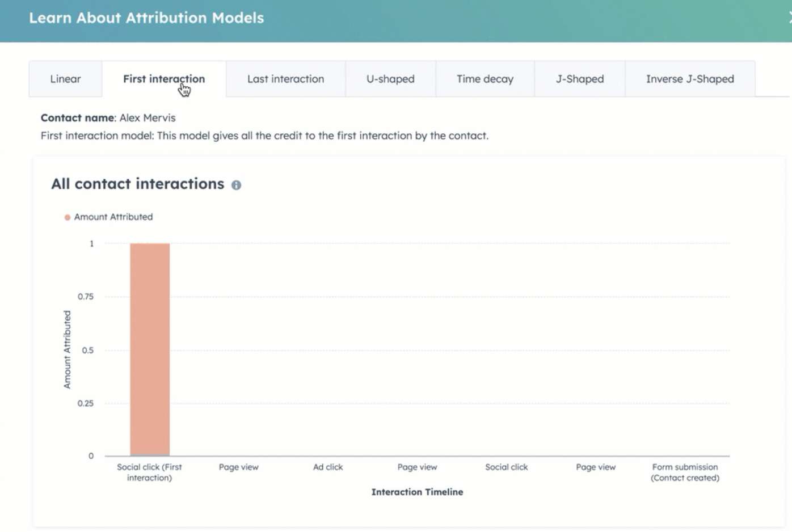The image size is (792, 532).
Task: Select the First interaction tab
Action: tap(163, 79)
